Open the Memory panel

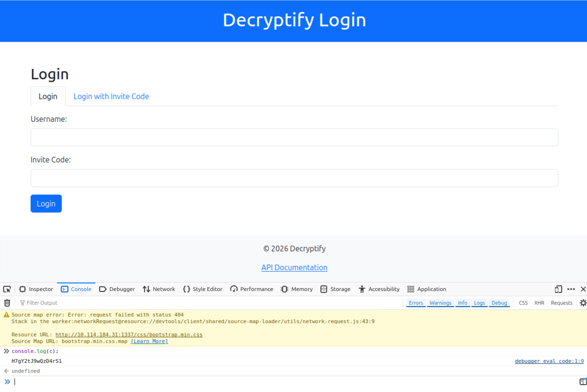click(297, 289)
